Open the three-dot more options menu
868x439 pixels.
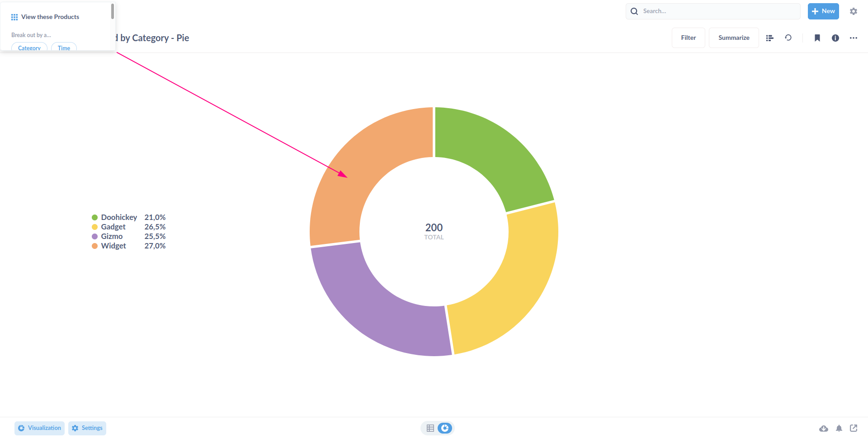854,38
